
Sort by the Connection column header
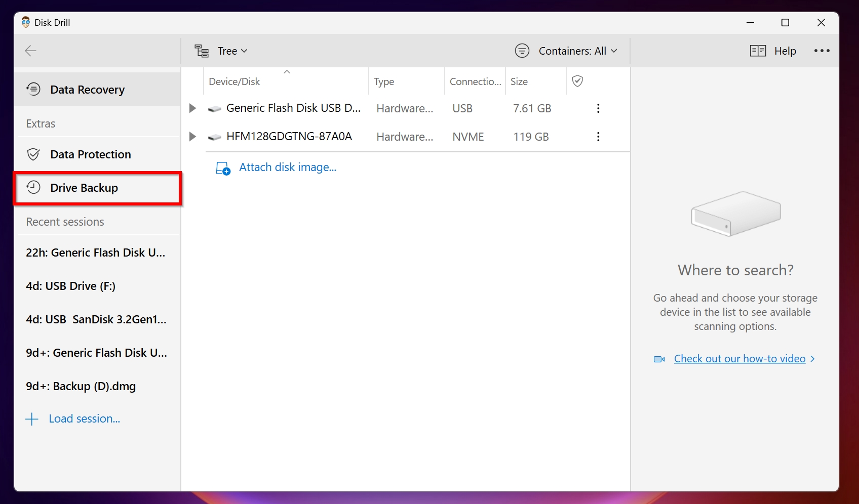pos(475,81)
